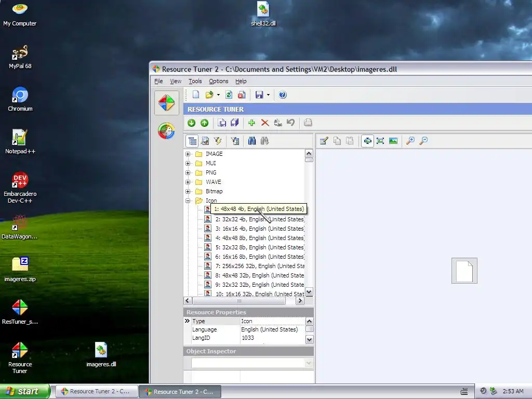Select icon resource 4: 48x48 8b

pyautogui.click(x=260, y=238)
